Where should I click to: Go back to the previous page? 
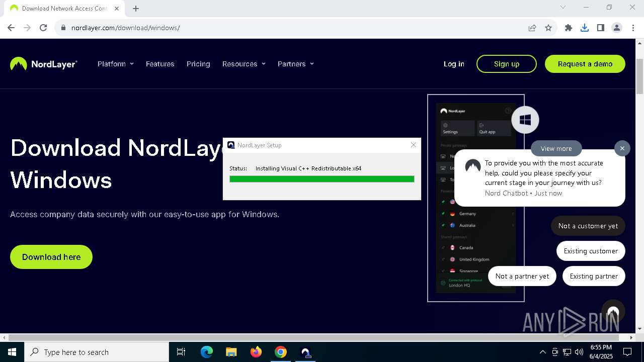pos(11,28)
